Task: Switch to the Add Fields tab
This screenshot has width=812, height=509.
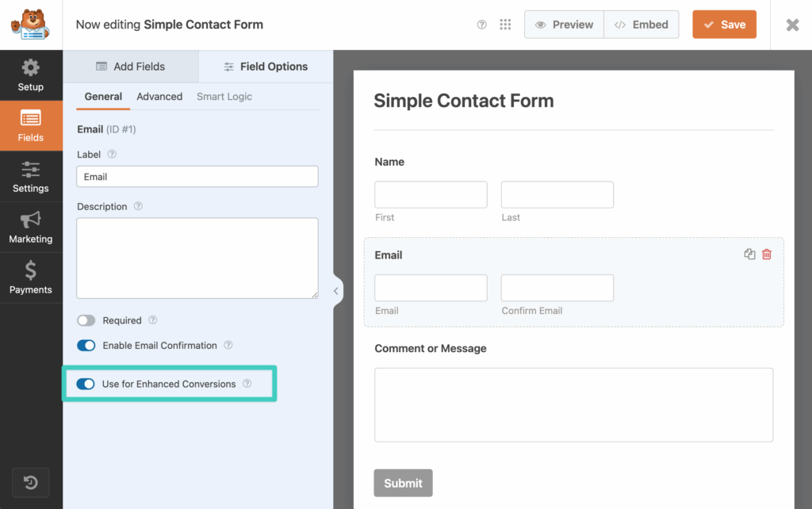Action: pyautogui.click(x=131, y=67)
